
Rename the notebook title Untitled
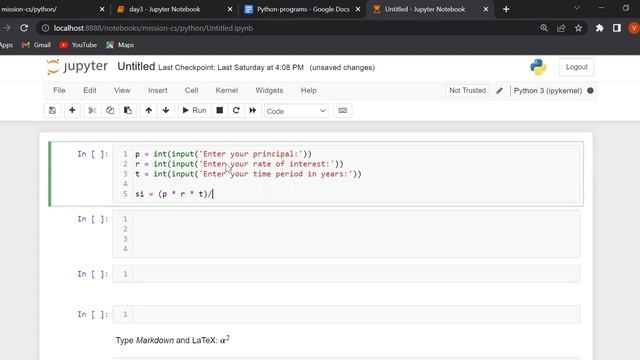[x=136, y=67]
